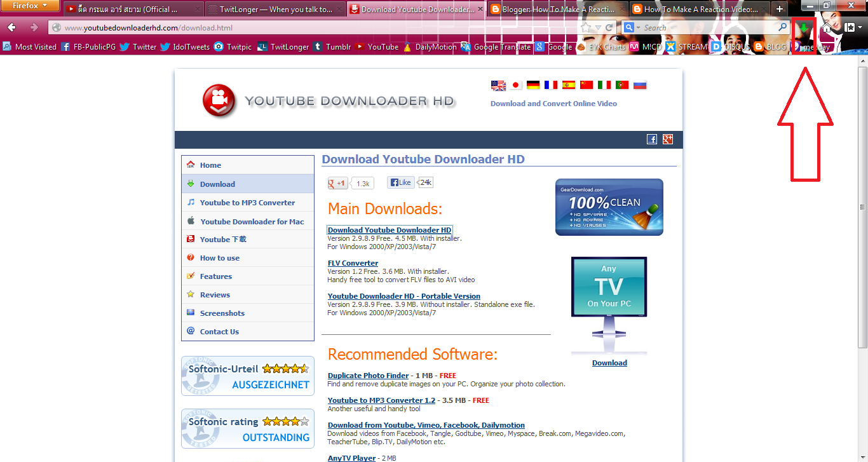Open Youtube to MP3 Converter sidebar item
The image size is (868, 462).
coord(248,203)
